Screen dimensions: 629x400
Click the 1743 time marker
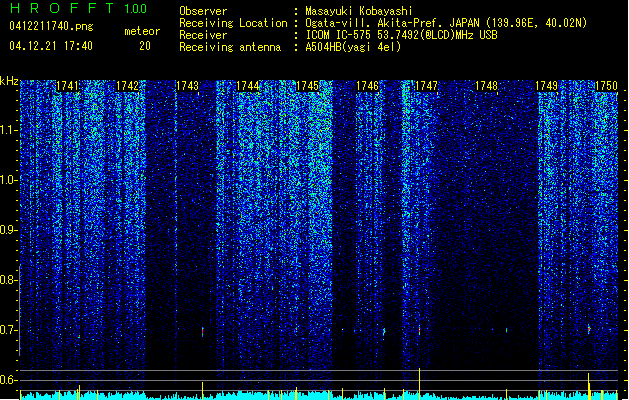click(187, 86)
